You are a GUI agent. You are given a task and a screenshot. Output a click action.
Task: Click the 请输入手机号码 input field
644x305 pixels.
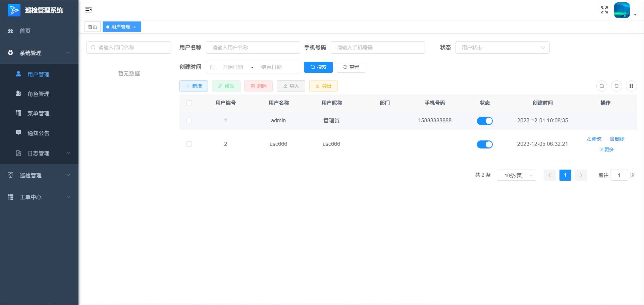(x=377, y=48)
